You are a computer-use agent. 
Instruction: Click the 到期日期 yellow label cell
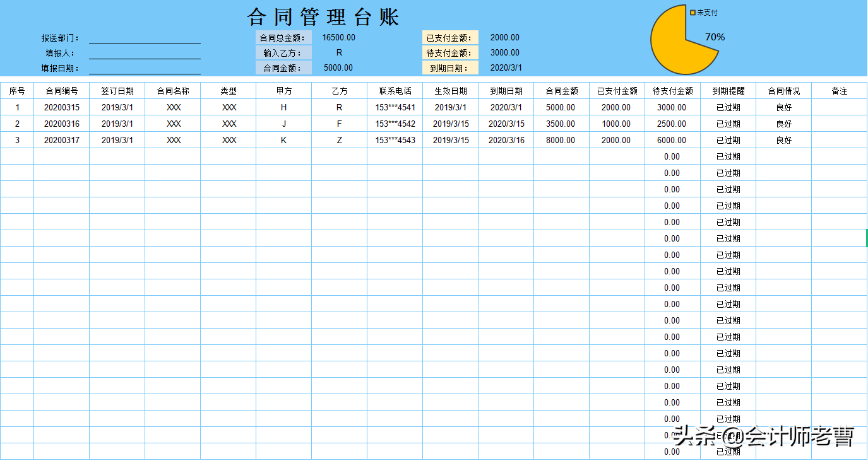click(x=449, y=67)
